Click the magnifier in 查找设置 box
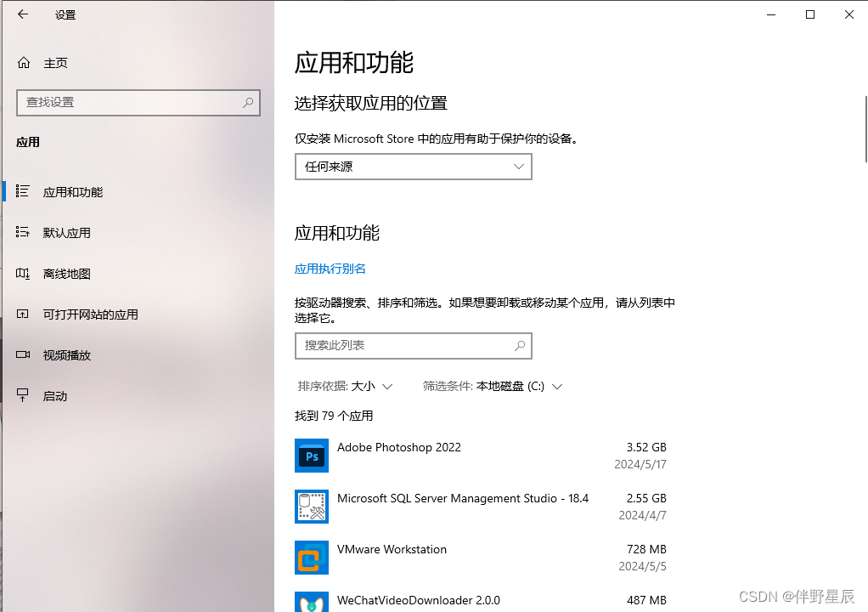The height and width of the screenshot is (612, 868). [x=248, y=103]
